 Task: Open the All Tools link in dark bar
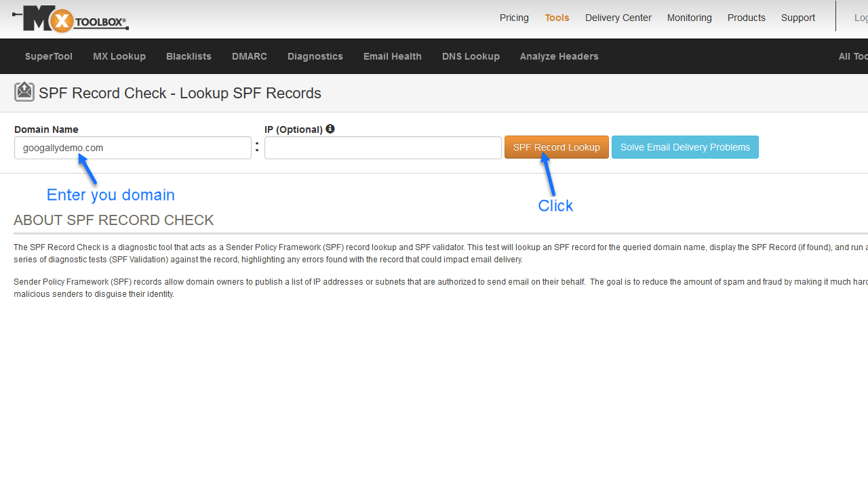(x=853, y=56)
